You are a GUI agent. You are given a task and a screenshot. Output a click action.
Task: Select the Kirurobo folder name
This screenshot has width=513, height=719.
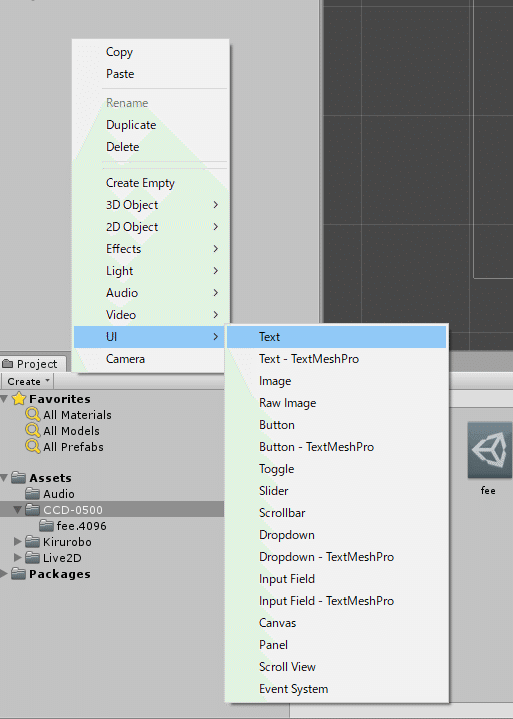click(67, 542)
